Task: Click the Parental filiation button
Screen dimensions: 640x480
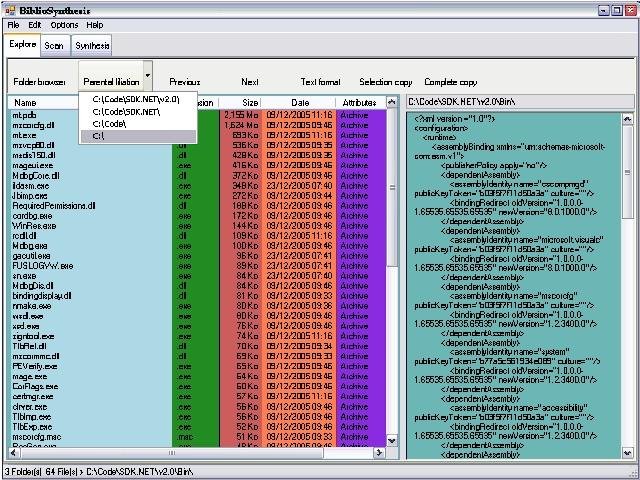Action: click(111, 76)
